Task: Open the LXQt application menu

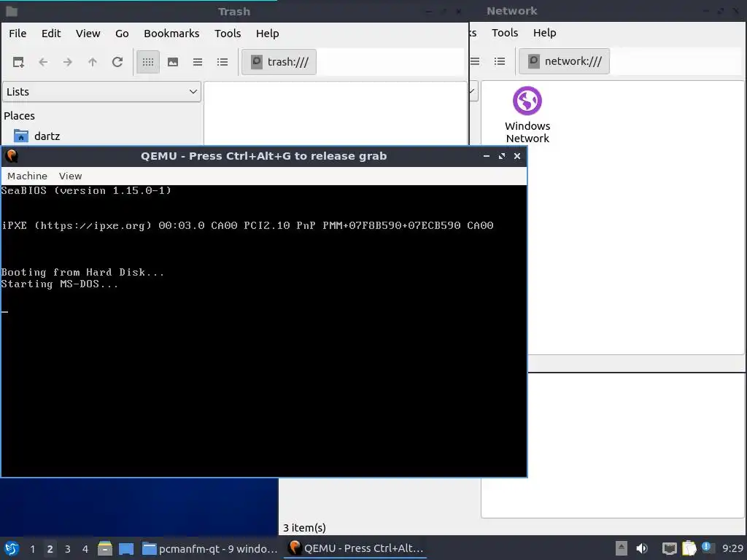Action: [12, 548]
